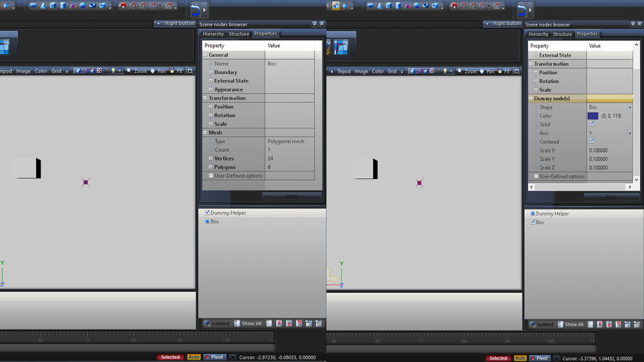
Task: Select the torus primitive in right window toolbar
Action: 426,5
